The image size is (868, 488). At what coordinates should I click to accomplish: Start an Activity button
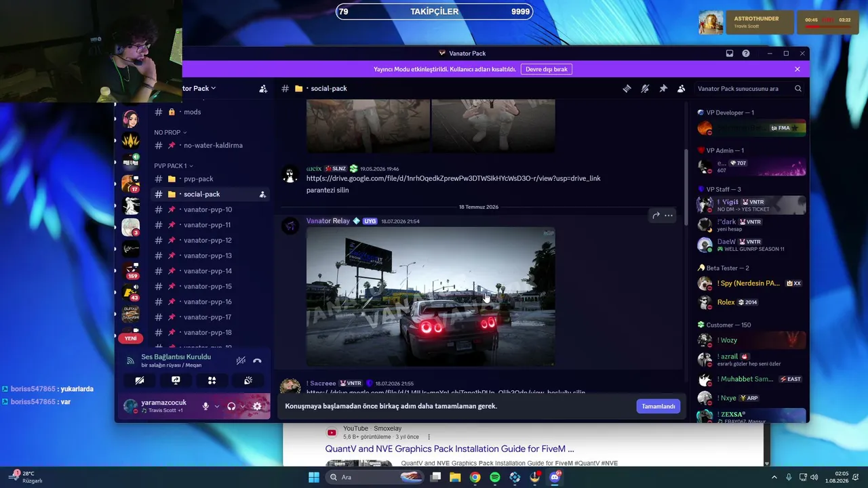pyautogui.click(x=212, y=381)
